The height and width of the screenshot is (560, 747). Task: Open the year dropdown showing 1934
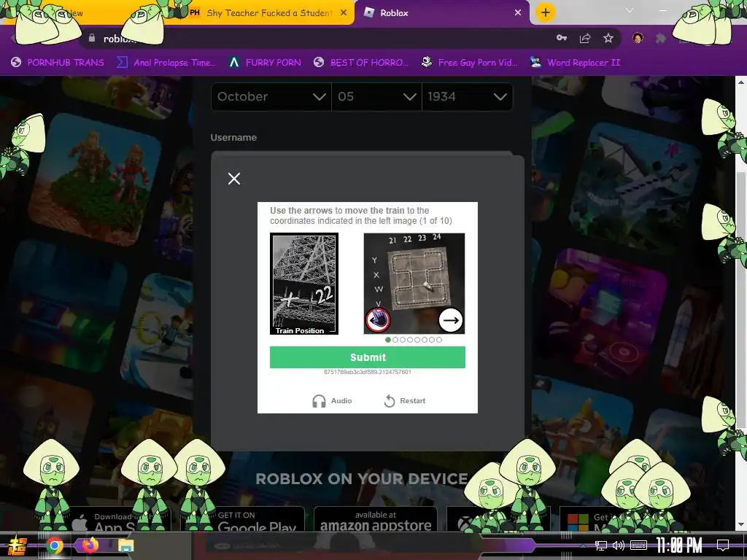click(x=468, y=97)
